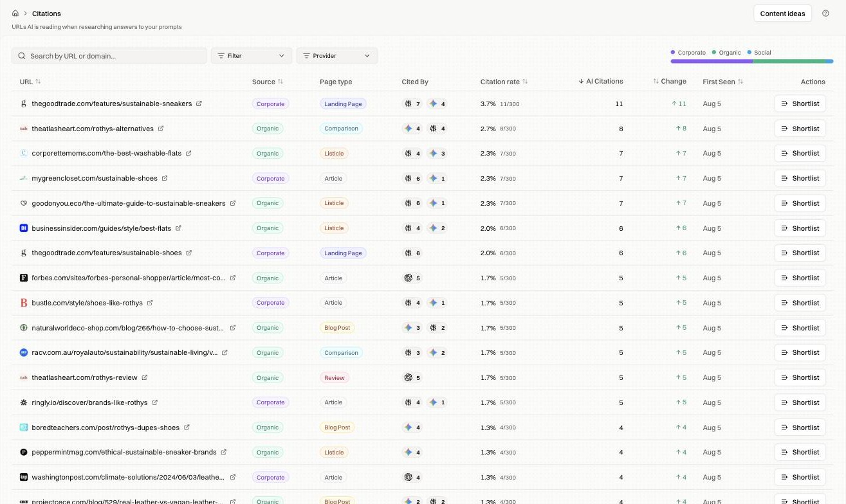The image size is (846, 504).
Task: Click green Organic segment of source bar
Action: click(789, 61)
